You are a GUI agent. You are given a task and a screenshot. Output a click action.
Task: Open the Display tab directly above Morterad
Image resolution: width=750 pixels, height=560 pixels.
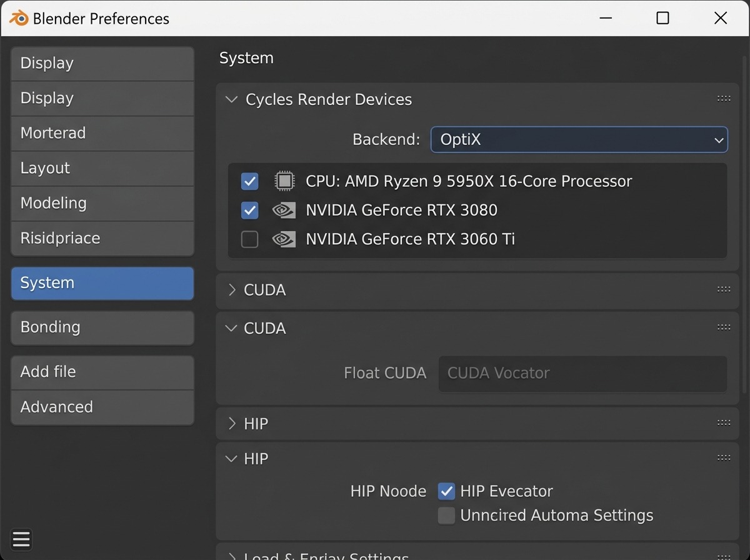102,98
